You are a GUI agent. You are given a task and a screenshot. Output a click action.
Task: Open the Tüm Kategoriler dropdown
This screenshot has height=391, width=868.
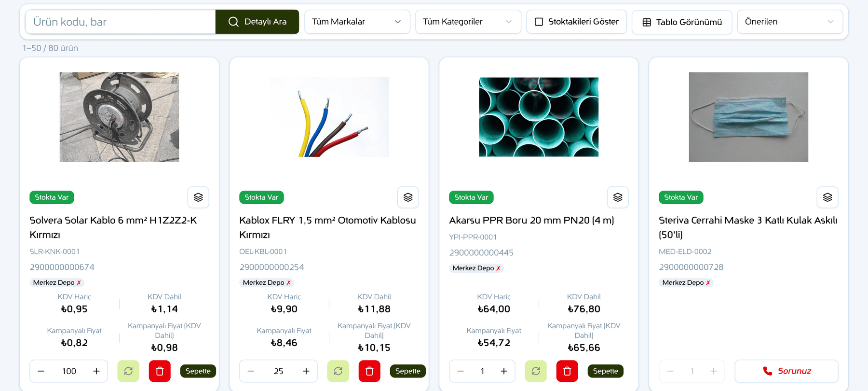pos(468,22)
